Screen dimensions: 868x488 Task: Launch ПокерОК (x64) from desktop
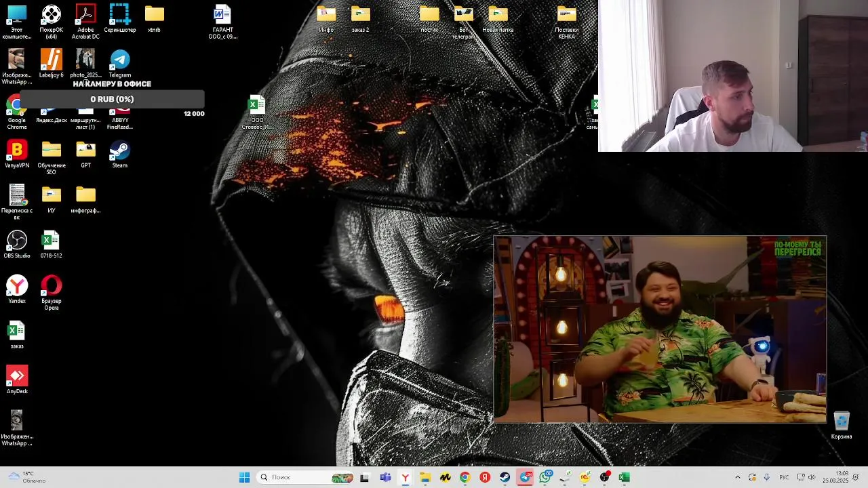click(52, 22)
